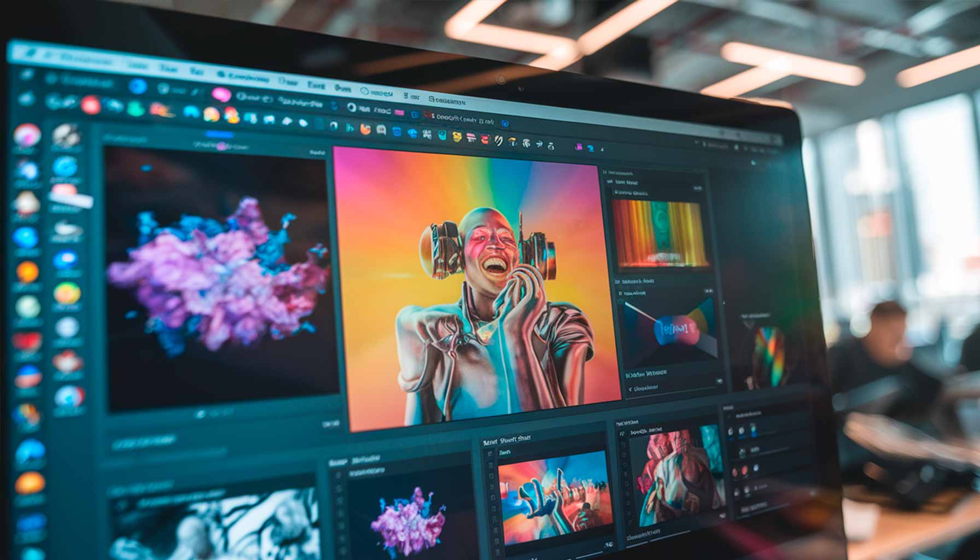Screen dimensions: 980x560
Task: Click the pink speech bubble toolbar icon
Action: point(221,95)
